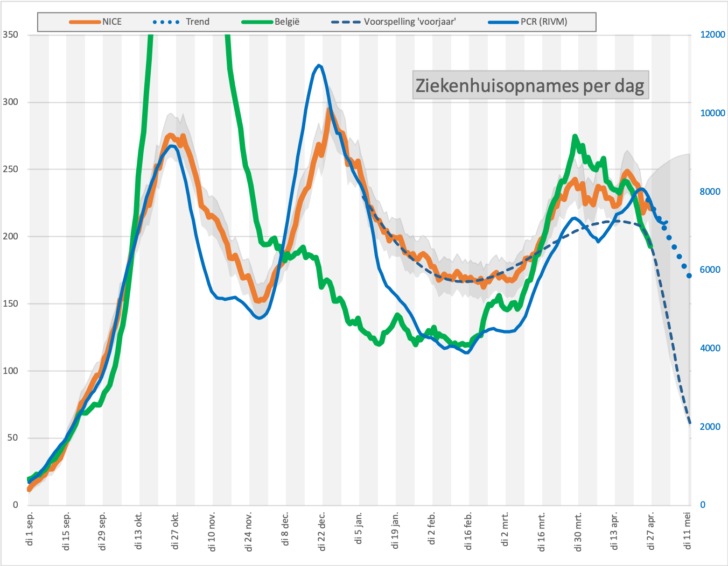Click the 200 label on left axis
Screen dimensions: 728x566
(x=10, y=236)
